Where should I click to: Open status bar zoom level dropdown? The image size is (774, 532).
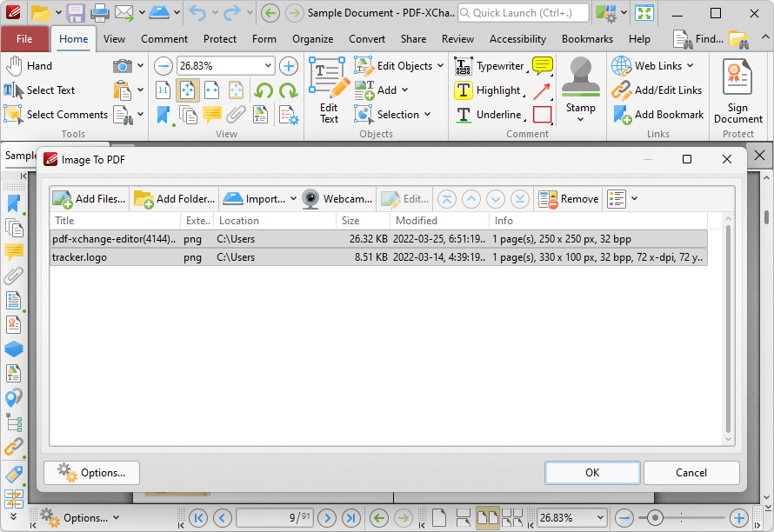coord(600,518)
